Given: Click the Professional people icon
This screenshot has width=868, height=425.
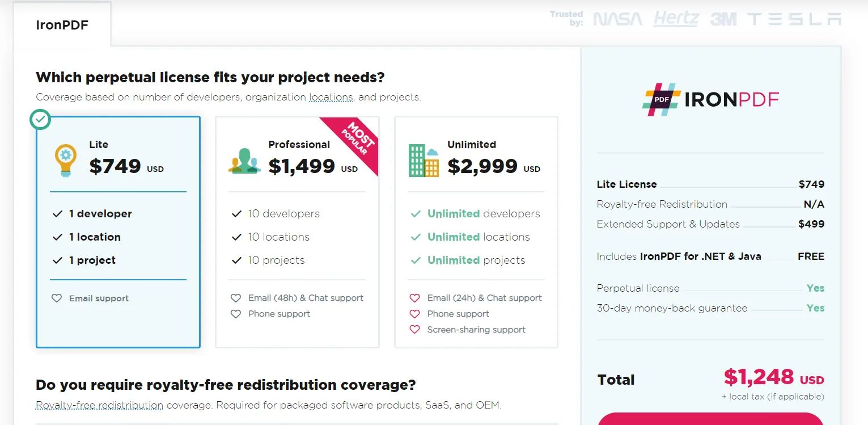Looking at the screenshot, I should [x=244, y=161].
